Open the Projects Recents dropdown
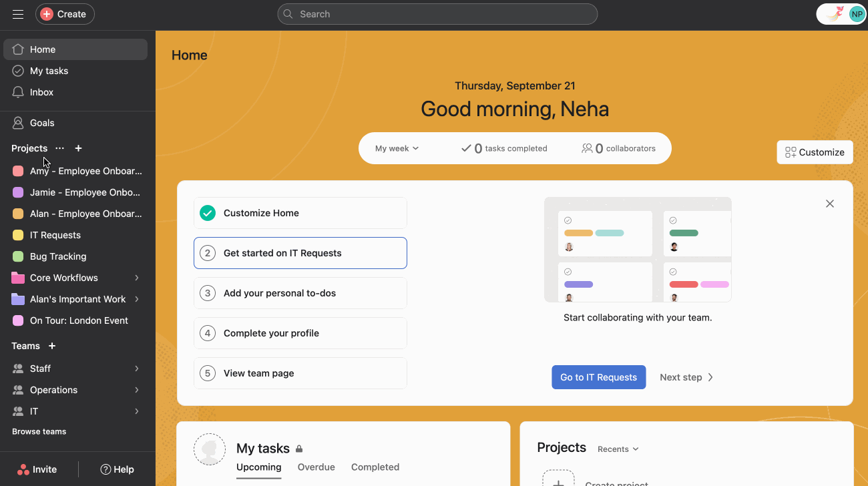 (618, 449)
